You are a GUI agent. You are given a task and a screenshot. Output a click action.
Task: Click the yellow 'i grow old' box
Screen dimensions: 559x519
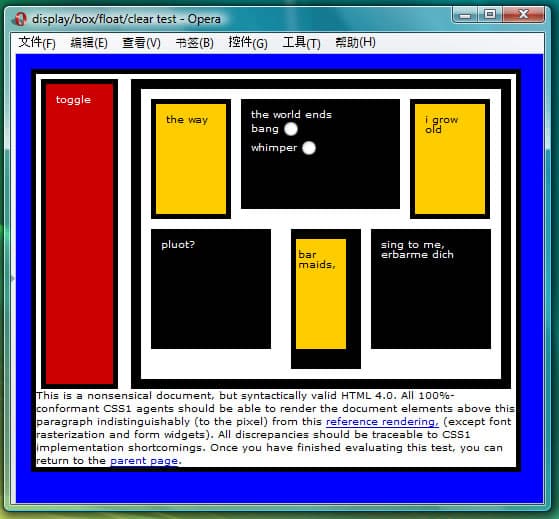pyautogui.click(x=450, y=159)
